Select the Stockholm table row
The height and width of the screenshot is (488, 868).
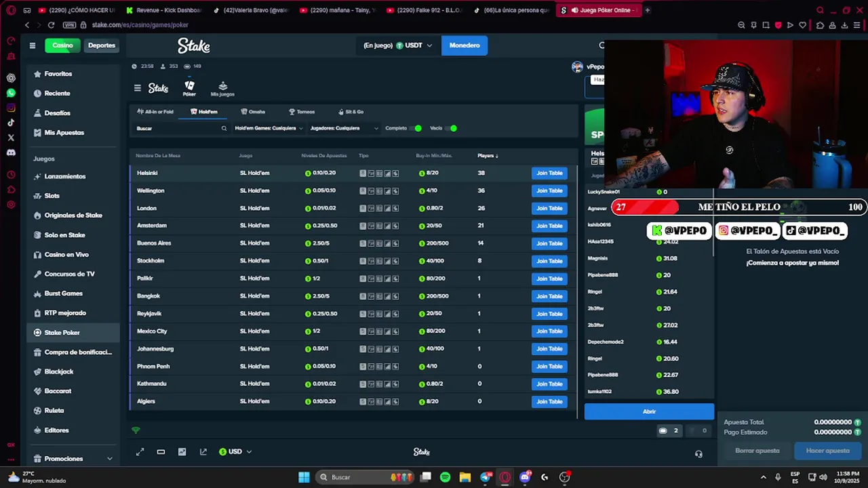353,261
